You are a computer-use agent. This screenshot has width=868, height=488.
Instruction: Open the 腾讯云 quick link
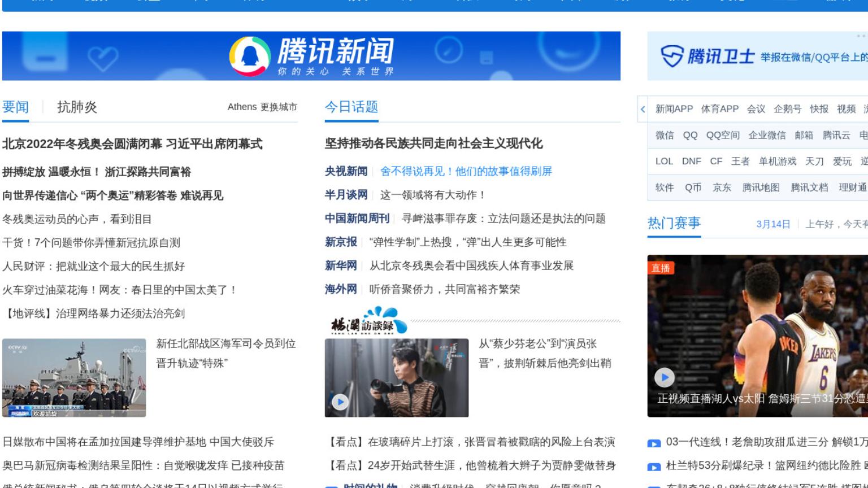tap(836, 135)
